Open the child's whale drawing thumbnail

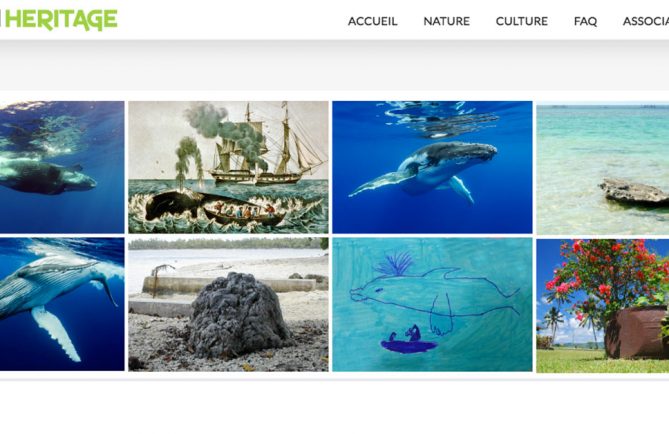[432, 305]
